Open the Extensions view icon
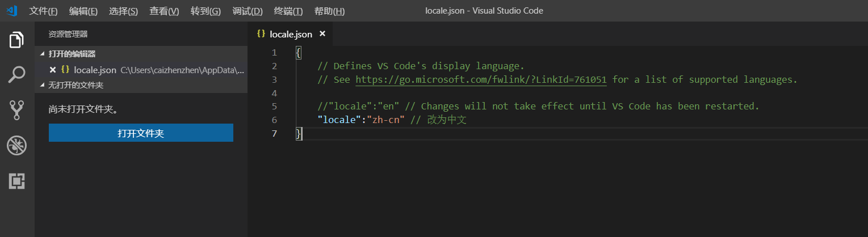The image size is (868, 237). 16,181
